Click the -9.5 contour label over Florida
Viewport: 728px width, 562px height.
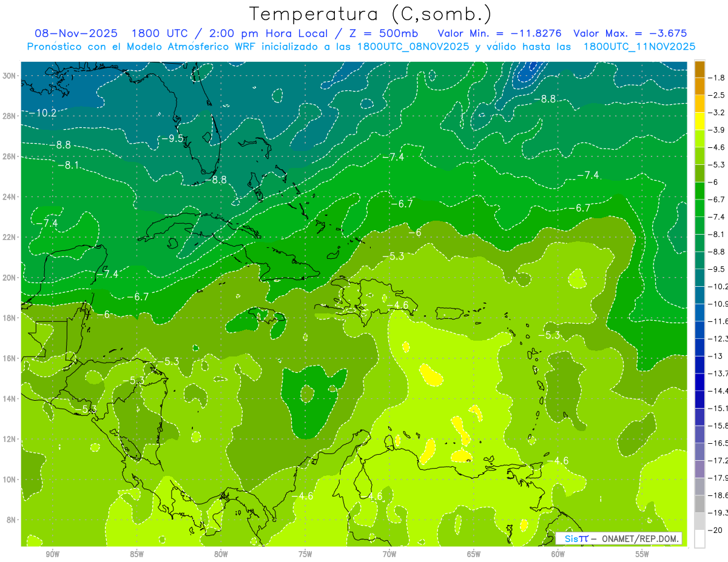172,138
